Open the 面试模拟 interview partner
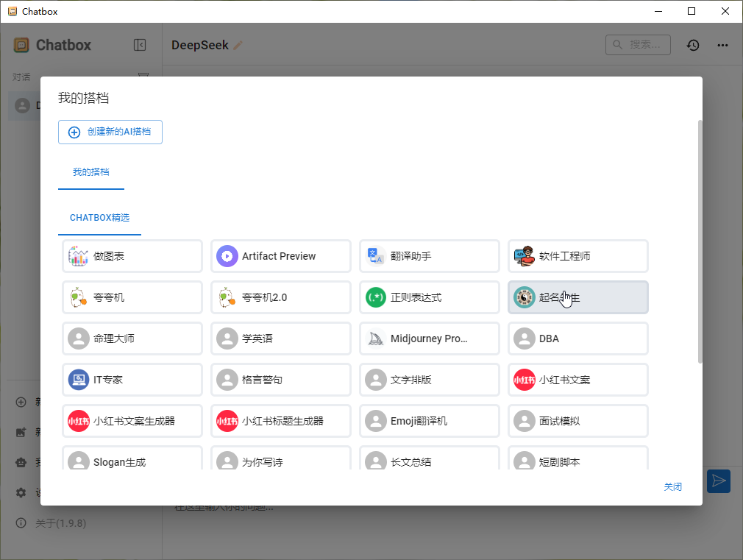Viewport: 743px width, 560px height. tap(578, 421)
